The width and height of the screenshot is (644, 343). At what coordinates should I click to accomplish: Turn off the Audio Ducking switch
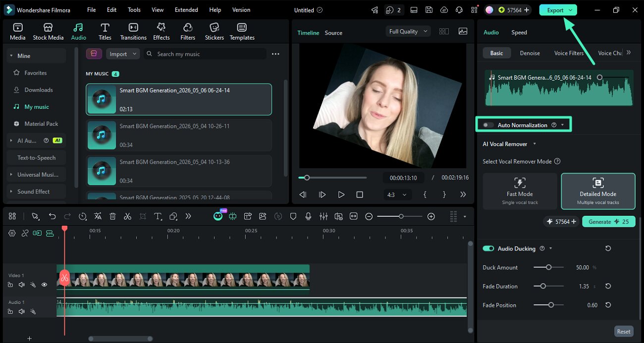[488, 248]
